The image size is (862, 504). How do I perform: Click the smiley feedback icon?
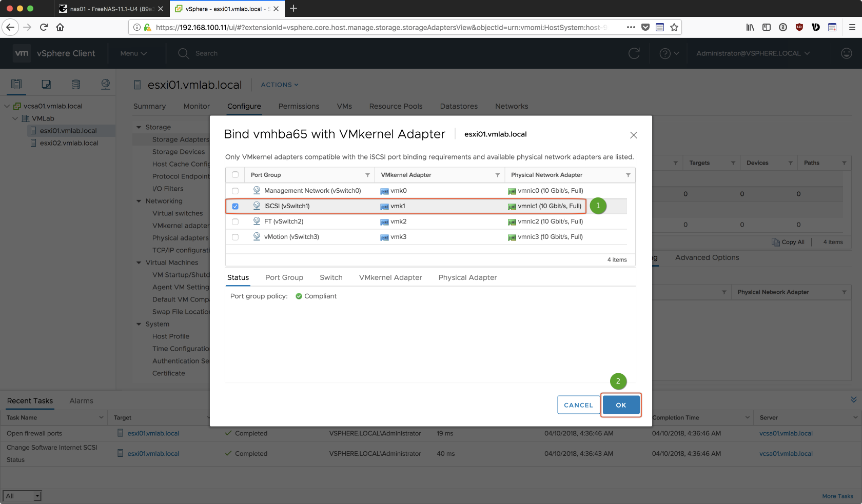[x=847, y=53]
